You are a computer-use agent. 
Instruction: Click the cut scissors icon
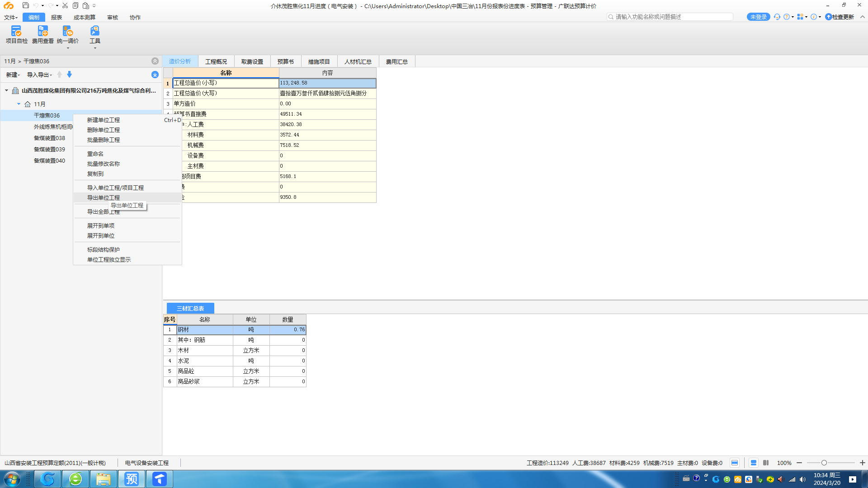coord(65,5)
